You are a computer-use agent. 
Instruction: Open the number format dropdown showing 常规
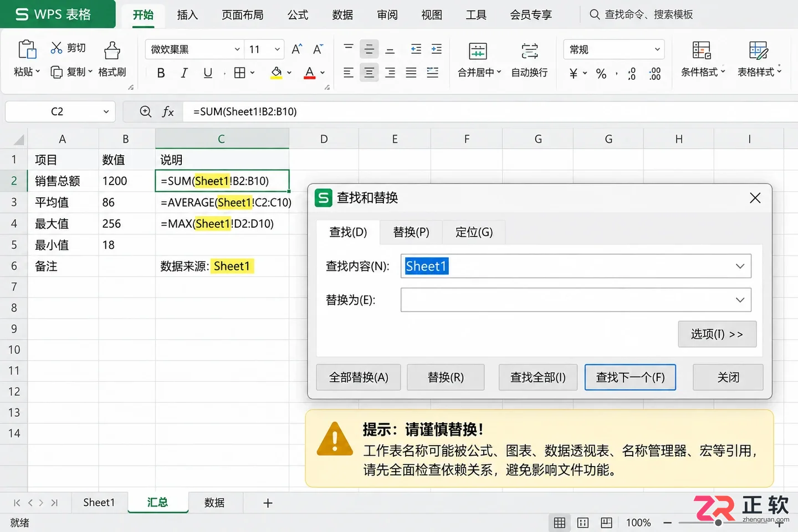(657, 49)
